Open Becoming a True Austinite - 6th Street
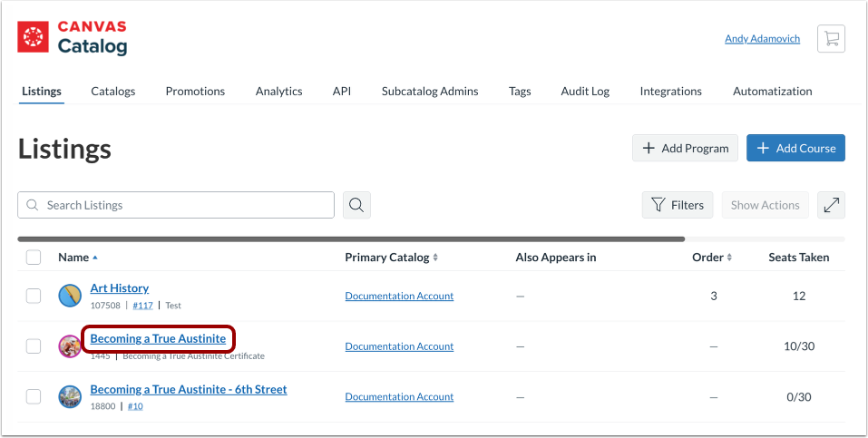Image resolution: width=868 pixels, height=438 pixels. click(189, 389)
